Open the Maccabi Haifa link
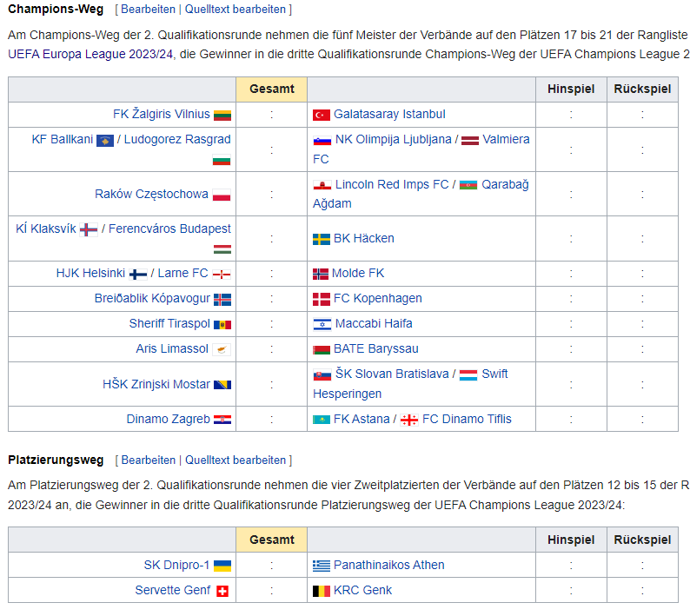 pos(374,323)
